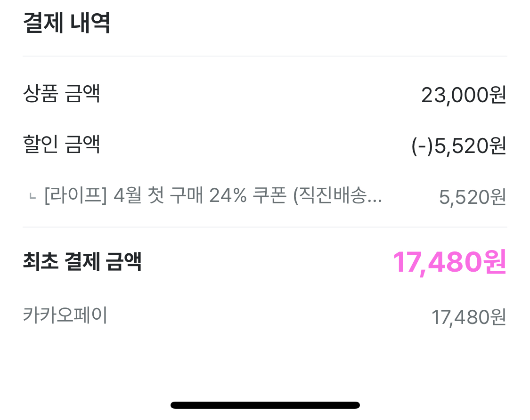Tap the (-) minus marker before discount total

click(422, 146)
